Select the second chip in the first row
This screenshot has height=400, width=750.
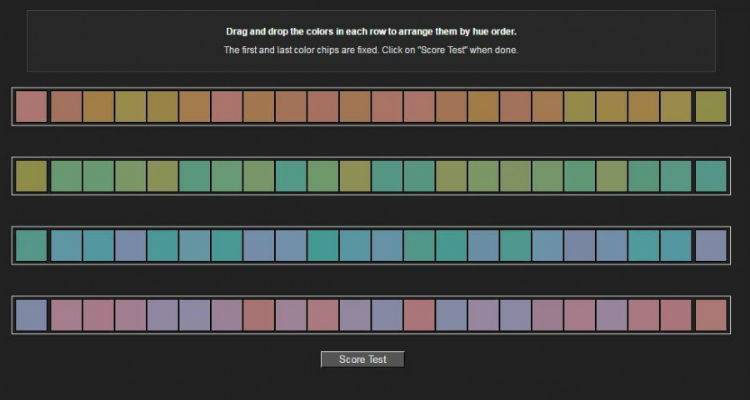(x=66, y=106)
